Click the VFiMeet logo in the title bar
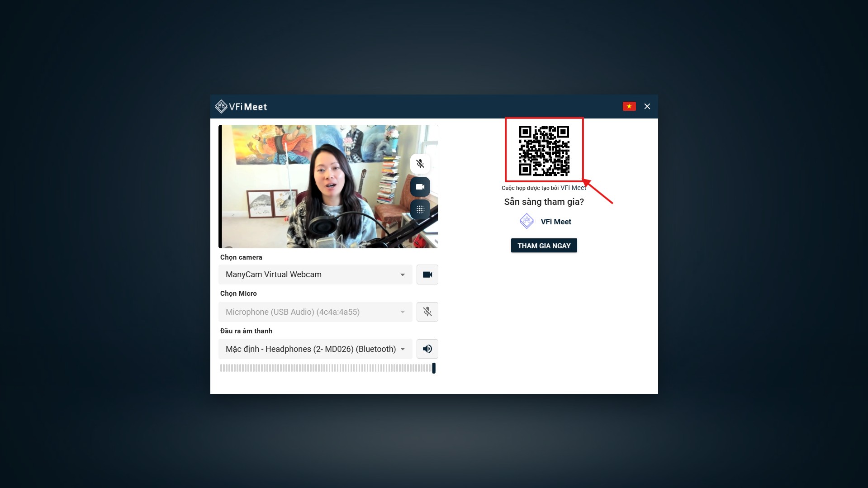The width and height of the screenshot is (868, 488). click(241, 107)
